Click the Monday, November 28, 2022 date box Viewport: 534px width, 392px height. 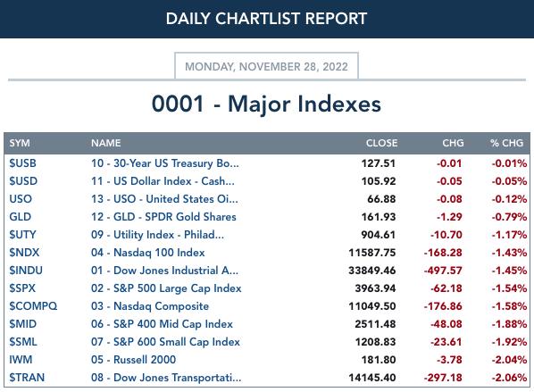(x=266, y=66)
